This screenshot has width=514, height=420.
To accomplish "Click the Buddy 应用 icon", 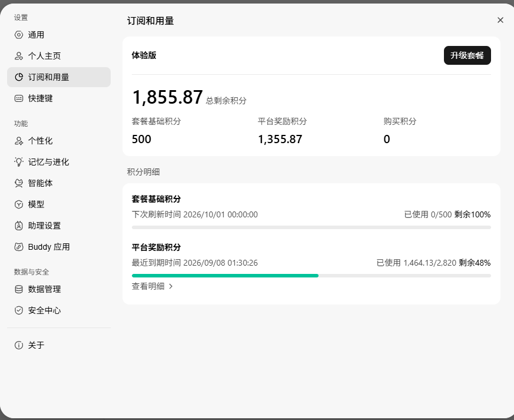I will (19, 247).
